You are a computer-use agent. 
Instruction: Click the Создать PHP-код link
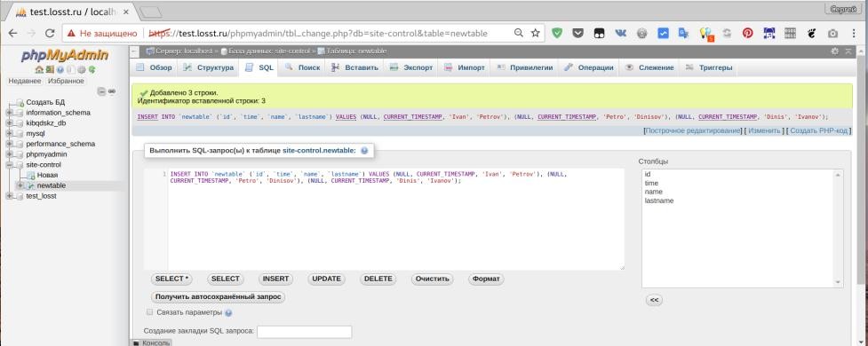pyautogui.click(x=819, y=131)
